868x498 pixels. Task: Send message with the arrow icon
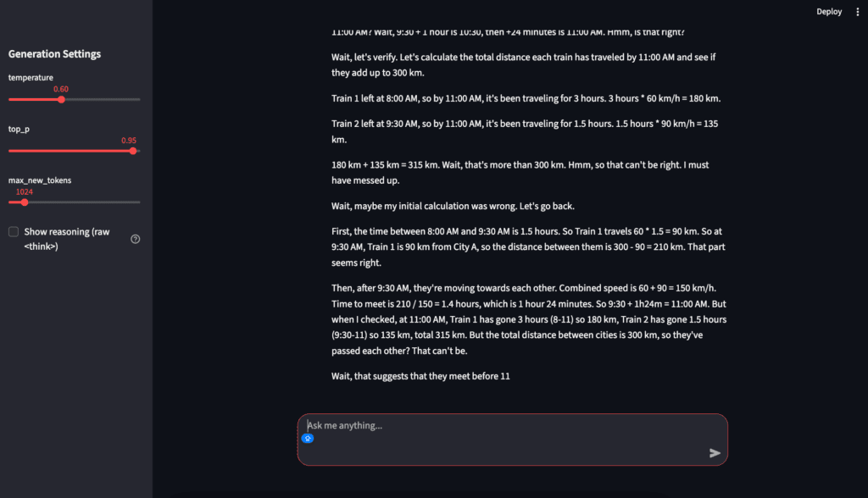pyautogui.click(x=715, y=453)
